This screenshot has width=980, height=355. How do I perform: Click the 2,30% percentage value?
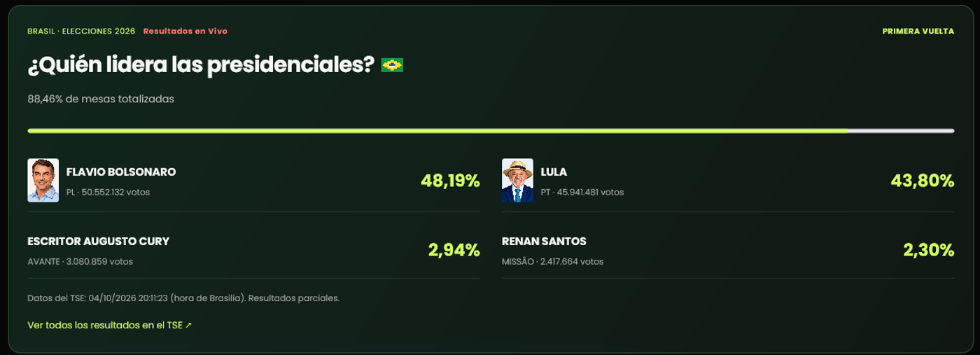point(929,250)
